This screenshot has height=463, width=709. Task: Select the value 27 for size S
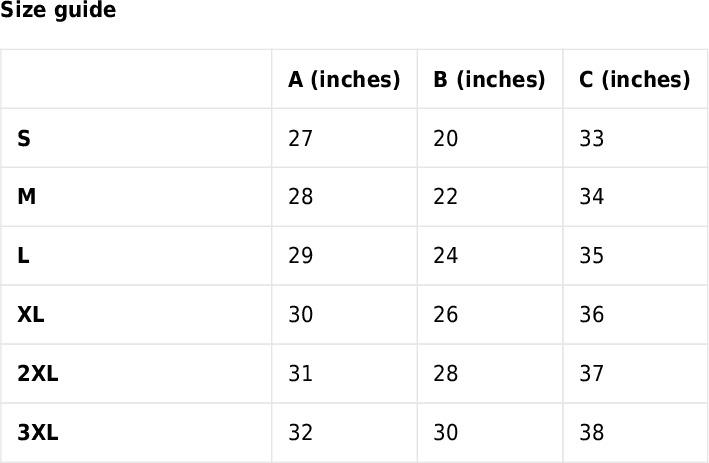click(x=300, y=138)
